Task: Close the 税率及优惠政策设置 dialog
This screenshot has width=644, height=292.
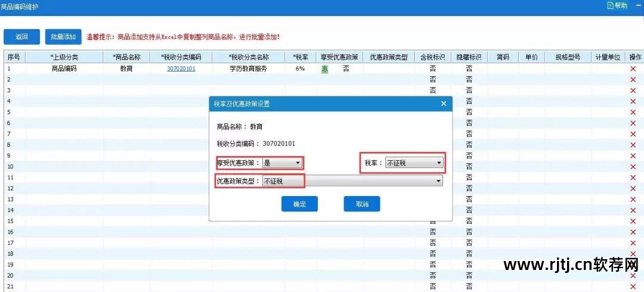Action: [444, 104]
